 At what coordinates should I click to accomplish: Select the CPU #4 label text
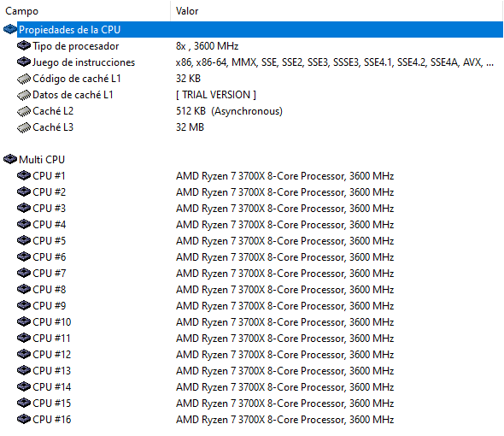coord(49,224)
